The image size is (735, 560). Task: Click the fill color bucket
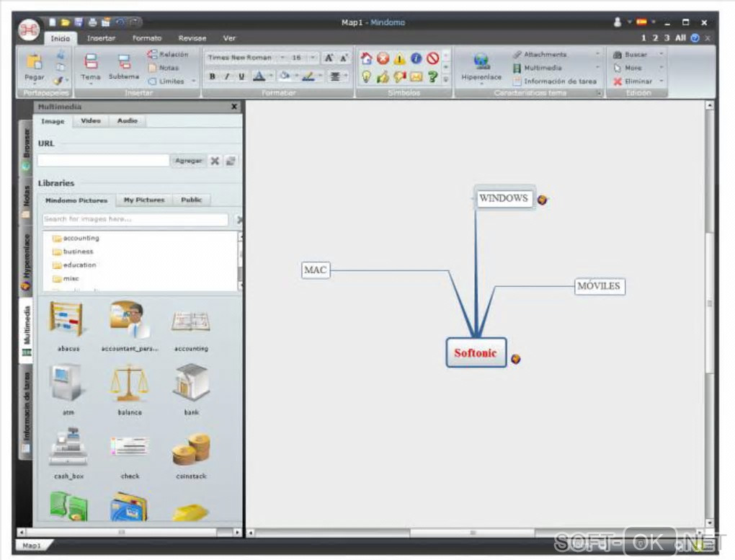click(x=284, y=76)
